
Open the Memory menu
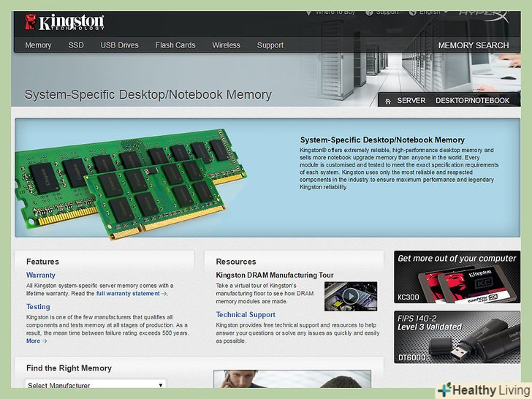coord(38,45)
